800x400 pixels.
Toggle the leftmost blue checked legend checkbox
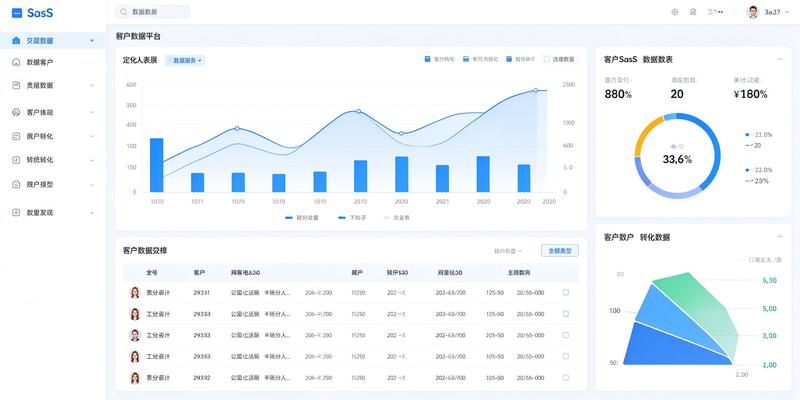(428, 59)
